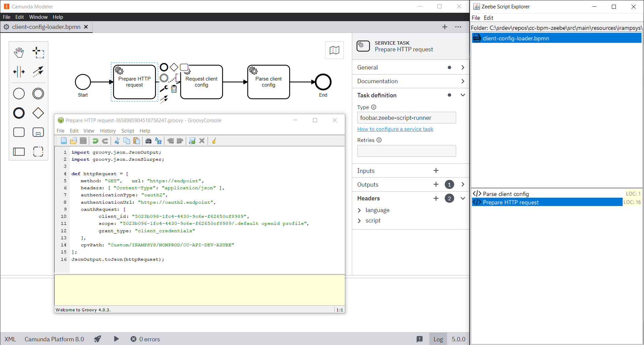
Task: Select the hand tool in the palette
Action: tap(19, 52)
